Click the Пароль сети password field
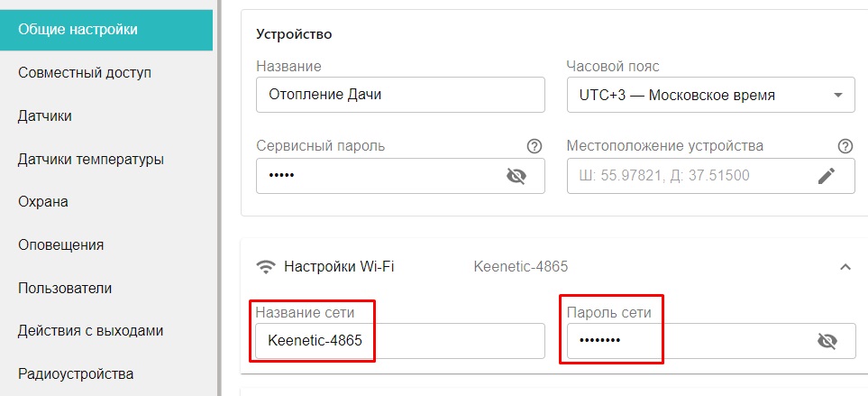The width and height of the screenshot is (868, 396). (685, 341)
